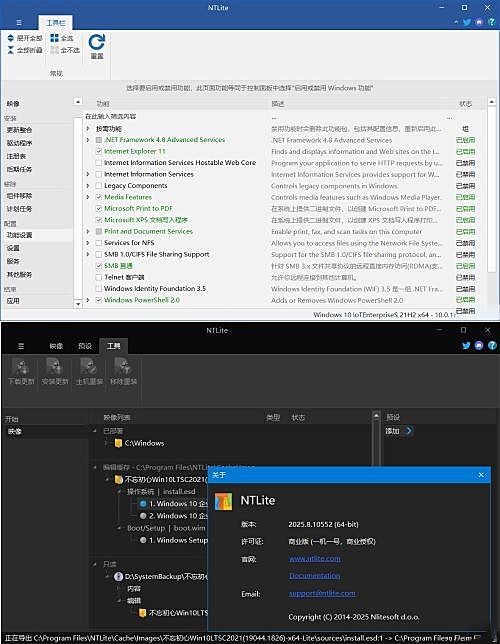Click feature list scroll-up arrow on right
Viewport: 500px width, 644px height.
[491, 101]
